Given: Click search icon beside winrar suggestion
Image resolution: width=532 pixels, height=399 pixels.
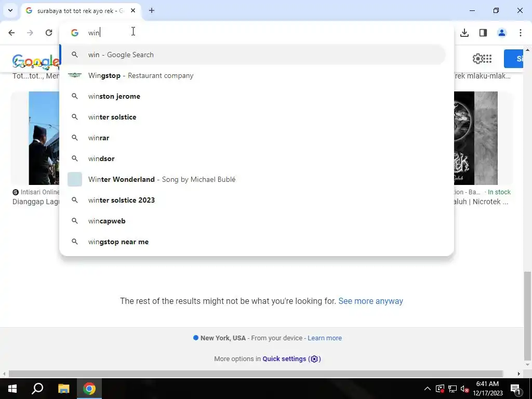Looking at the screenshot, I should 75,138.
